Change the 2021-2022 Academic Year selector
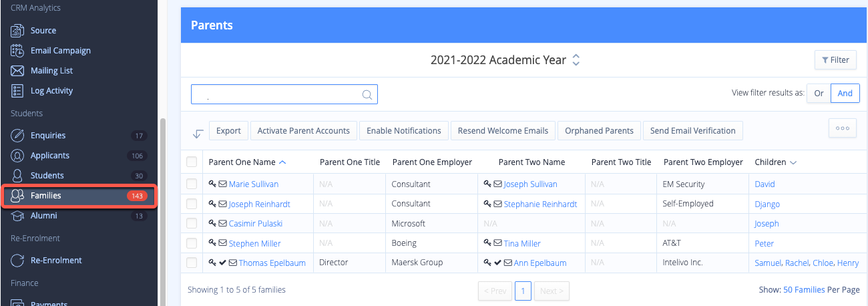The height and width of the screenshot is (306, 868). (576, 60)
